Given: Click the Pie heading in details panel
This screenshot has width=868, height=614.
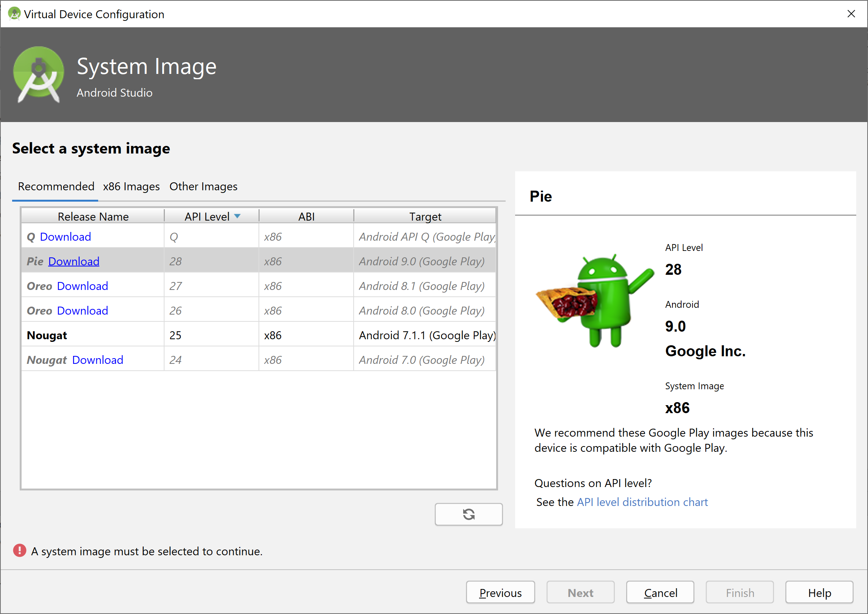Looking at the screenshot, I should pos(541,196).
